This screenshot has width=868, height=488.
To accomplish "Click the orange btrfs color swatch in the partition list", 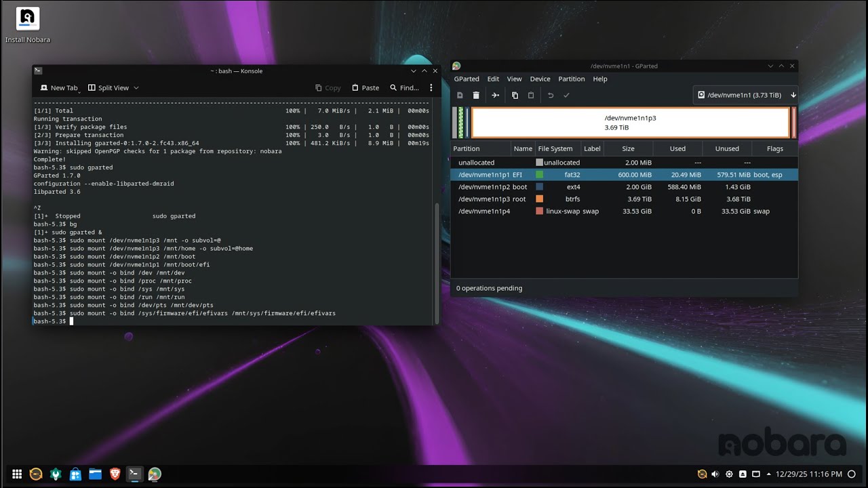I will [x=539, y=199].
